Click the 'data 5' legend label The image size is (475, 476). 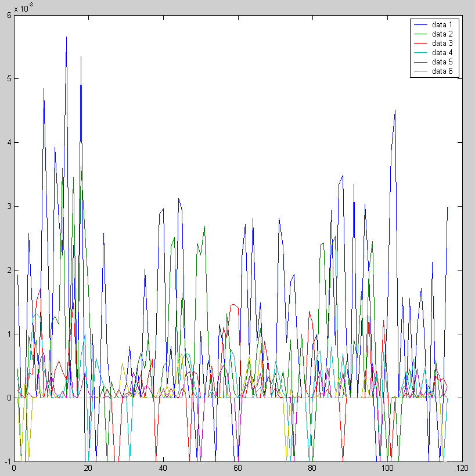pos(442,62)
